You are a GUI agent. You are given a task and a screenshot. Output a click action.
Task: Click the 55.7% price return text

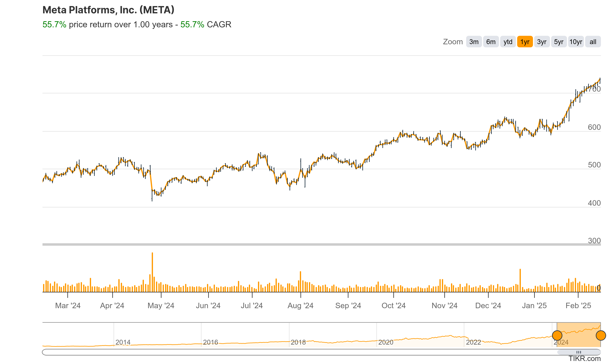pyautogui.click(x=54, y=24)
